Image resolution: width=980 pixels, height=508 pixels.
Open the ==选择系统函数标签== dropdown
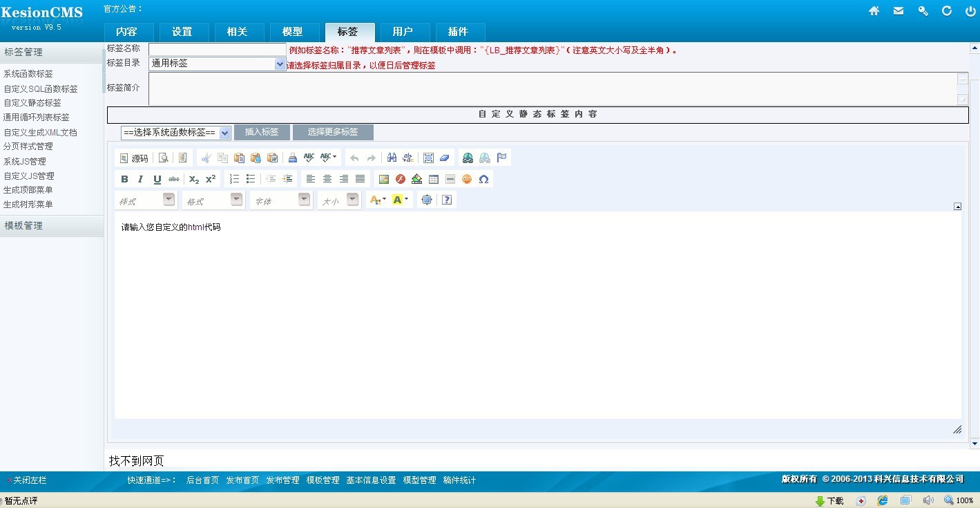[x=175, y=133]
